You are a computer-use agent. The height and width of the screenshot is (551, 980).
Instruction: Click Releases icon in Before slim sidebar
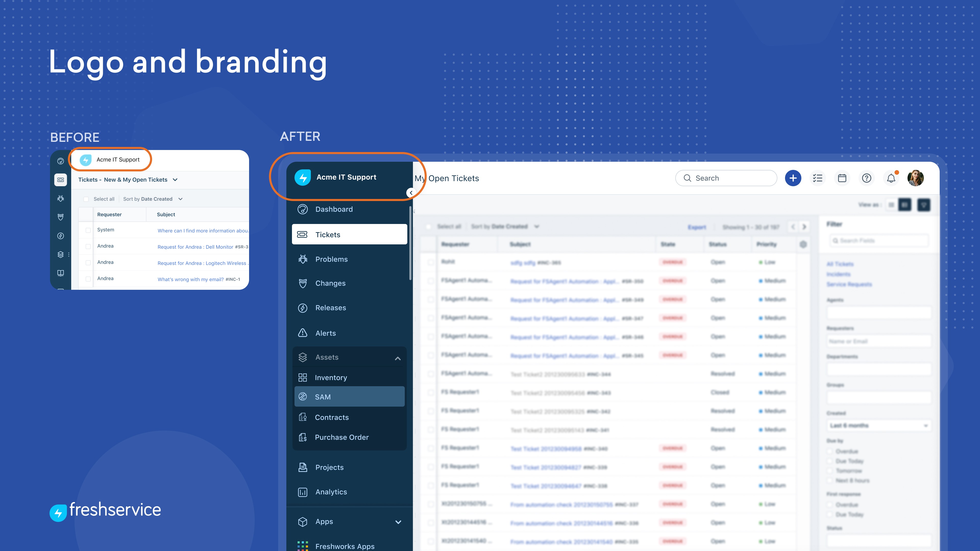[60, 236]
